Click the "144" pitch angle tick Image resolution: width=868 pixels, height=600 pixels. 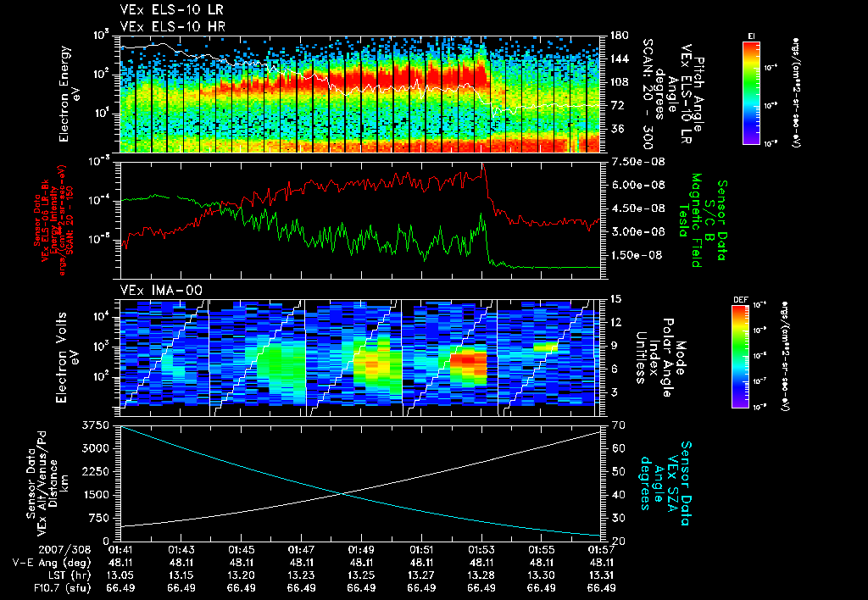coord(619,58)
